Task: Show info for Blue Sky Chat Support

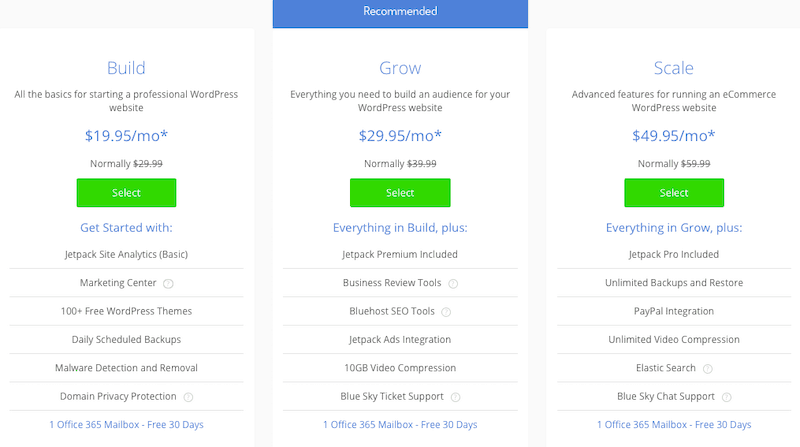Action: 726,396
